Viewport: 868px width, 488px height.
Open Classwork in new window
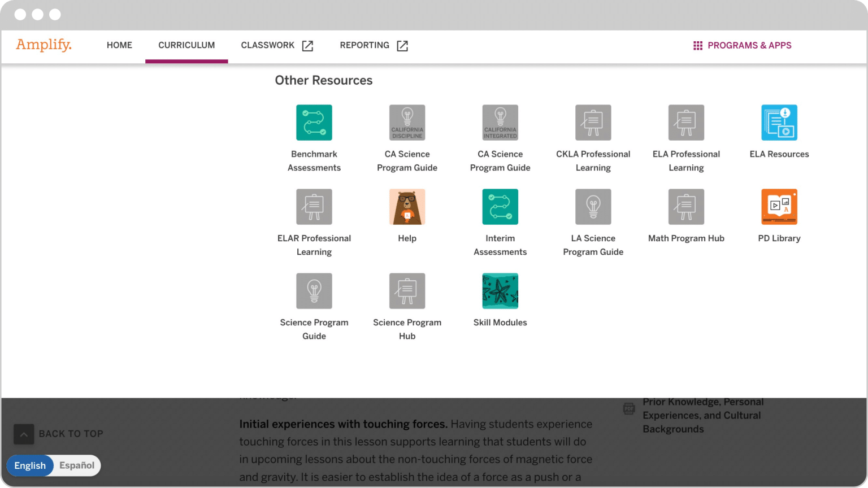pos(276,45)
